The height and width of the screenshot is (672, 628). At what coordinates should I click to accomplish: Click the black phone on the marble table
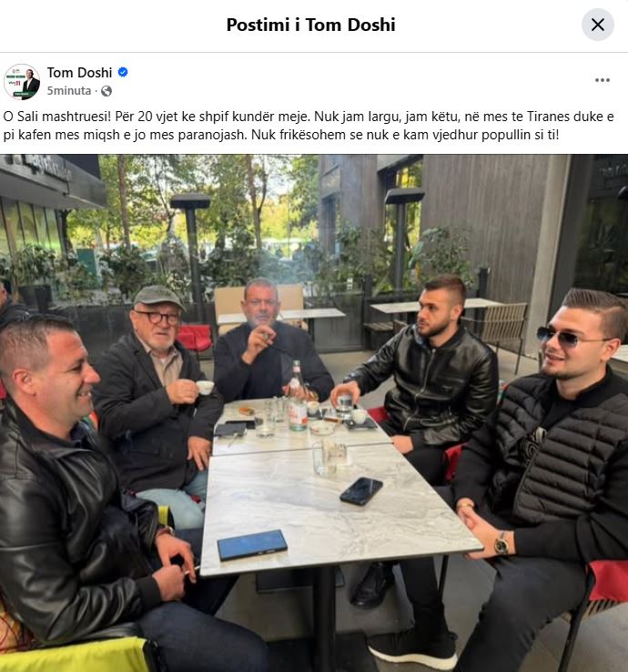click(361, 491)
